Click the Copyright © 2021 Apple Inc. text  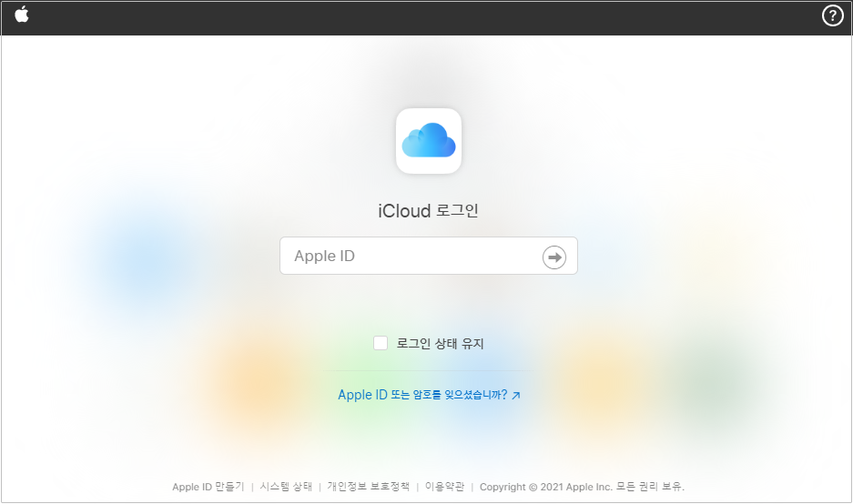pos(545,487)
